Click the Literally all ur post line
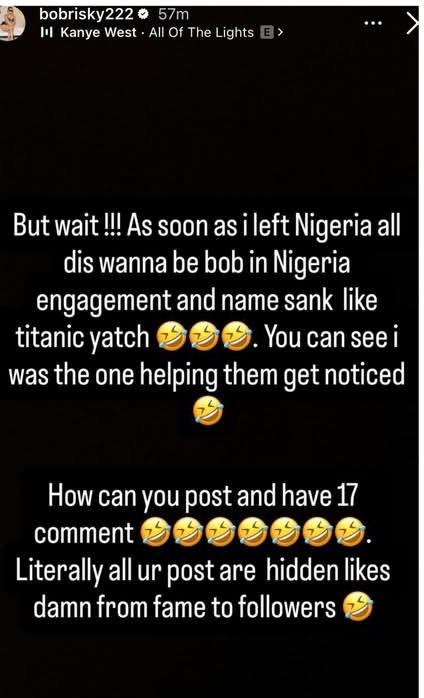 tap(203, 572)
